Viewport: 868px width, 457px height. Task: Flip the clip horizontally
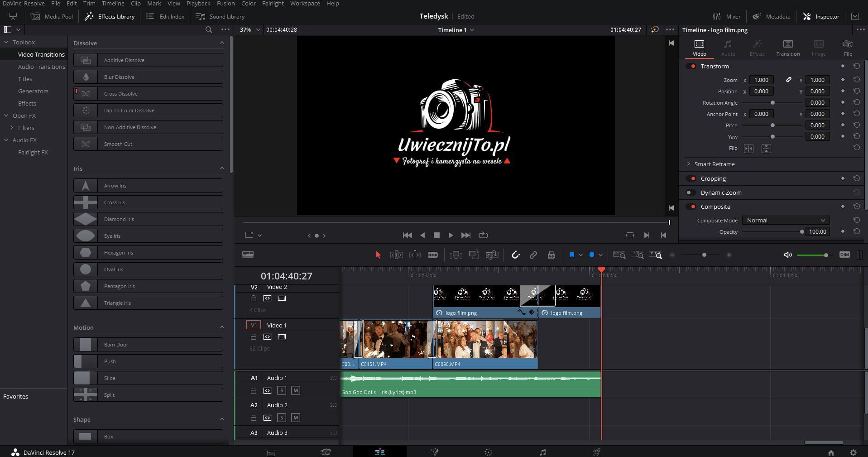748,149
